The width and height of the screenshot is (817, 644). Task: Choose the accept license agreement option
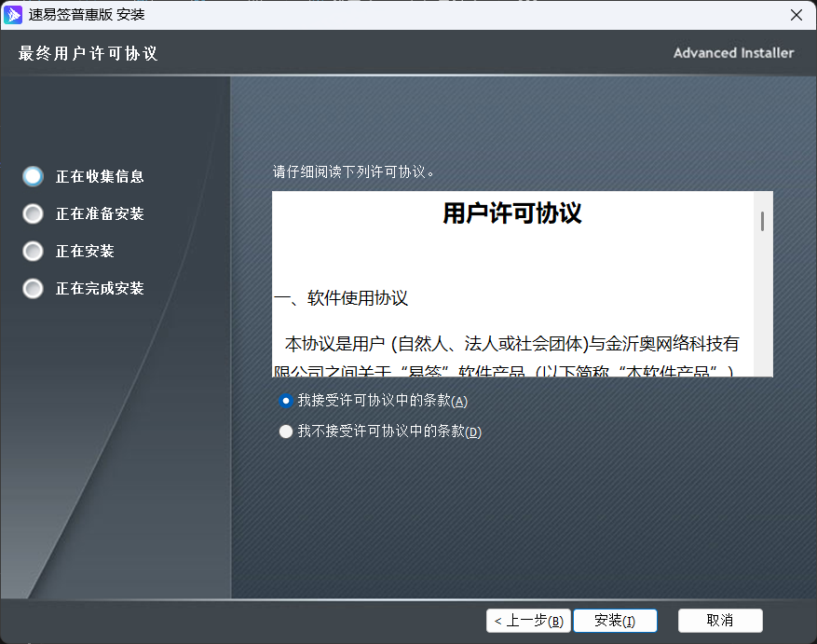click(286, 401)
